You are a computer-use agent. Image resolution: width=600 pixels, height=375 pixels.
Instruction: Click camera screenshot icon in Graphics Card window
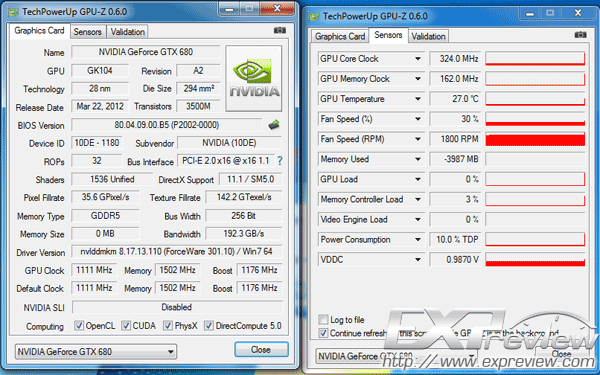(x=280, y=30)
